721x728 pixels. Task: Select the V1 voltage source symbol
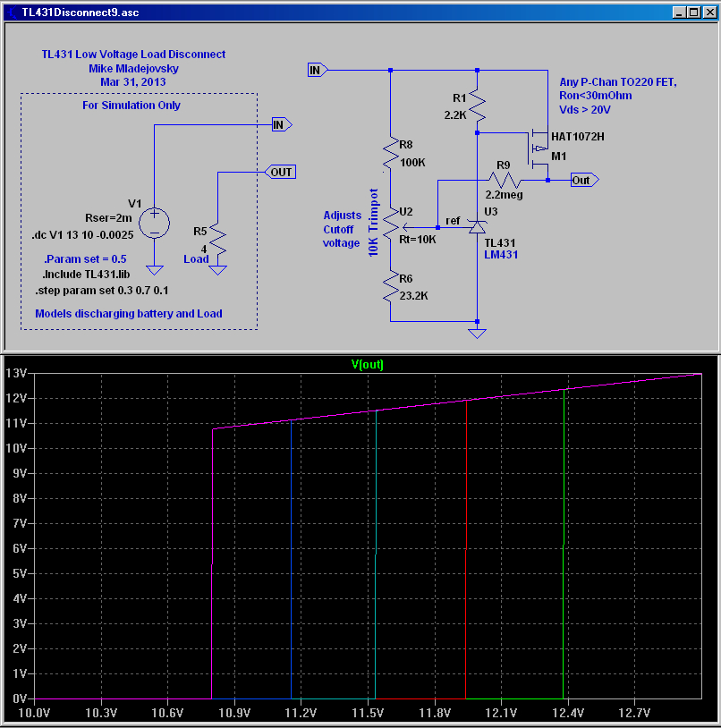[154, 223]
